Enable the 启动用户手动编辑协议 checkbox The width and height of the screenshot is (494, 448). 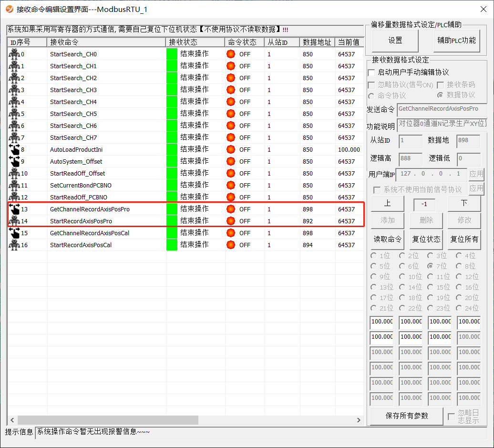(x=371, y=73)
